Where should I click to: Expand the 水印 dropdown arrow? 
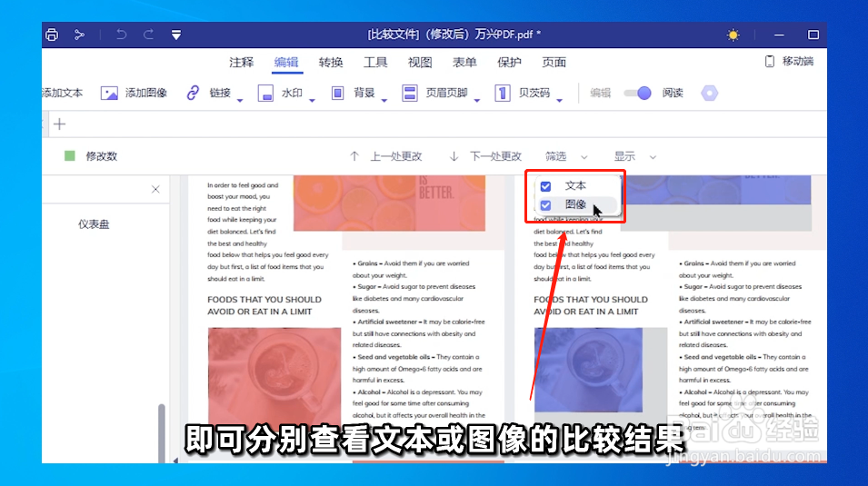(313, 100)
